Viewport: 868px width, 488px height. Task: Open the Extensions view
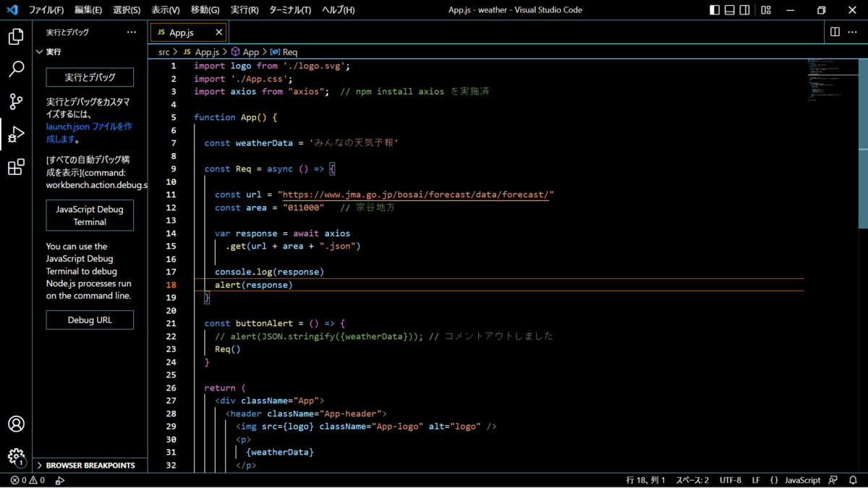(16, 167)
